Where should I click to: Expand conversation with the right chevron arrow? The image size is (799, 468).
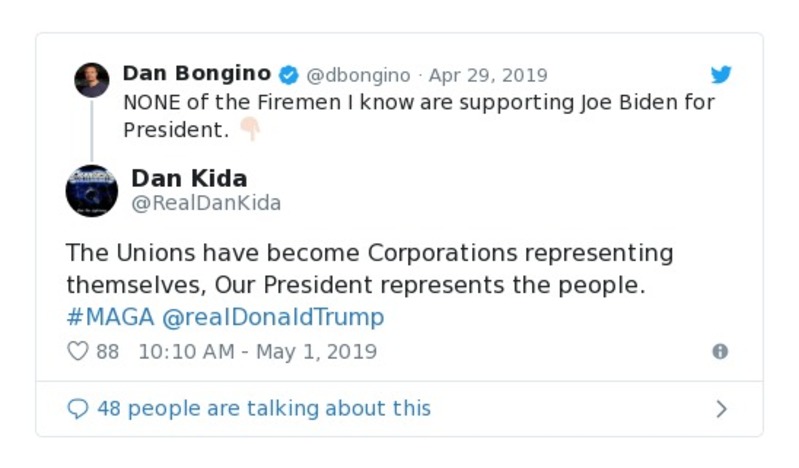[x=721, y=409]
